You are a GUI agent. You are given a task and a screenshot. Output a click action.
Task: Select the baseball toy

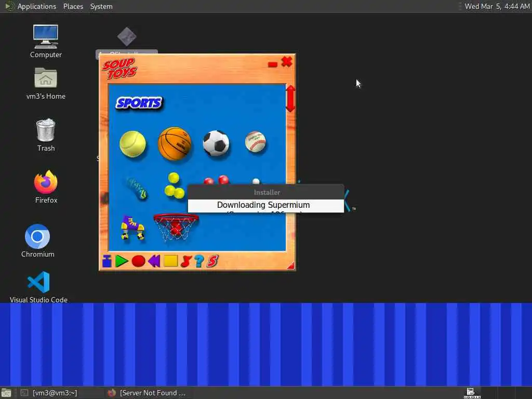click(x=256, y=142)
